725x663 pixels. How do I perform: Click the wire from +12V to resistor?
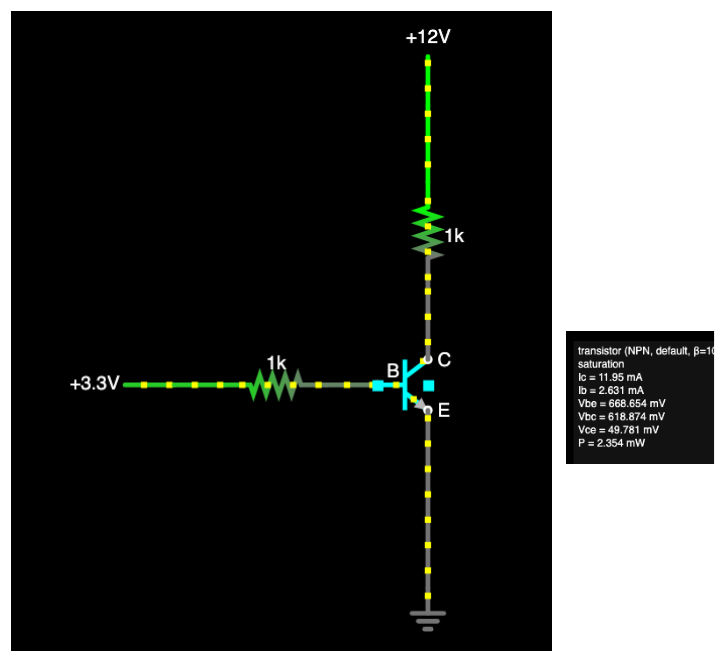point(428,129)
